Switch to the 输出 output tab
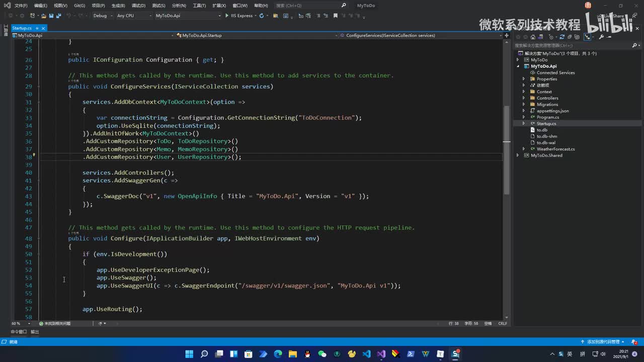 35,332
